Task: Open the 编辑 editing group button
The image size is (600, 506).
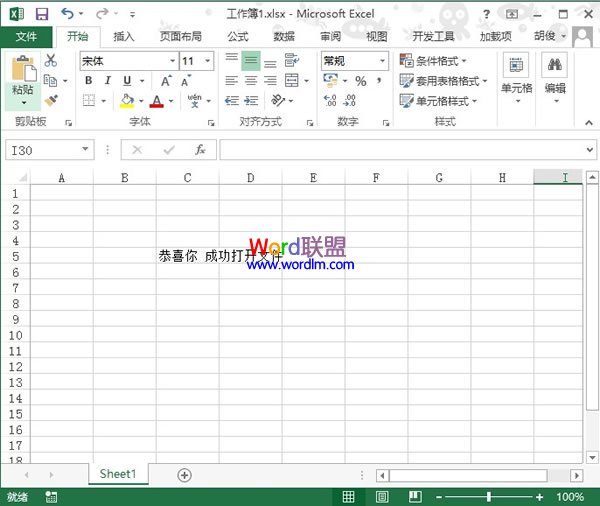Action: (555, 78)
